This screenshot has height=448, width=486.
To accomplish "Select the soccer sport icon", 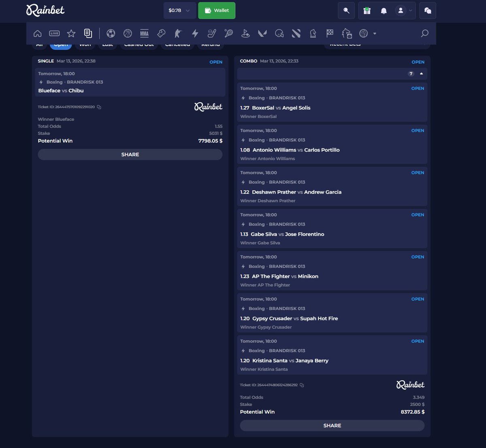I will 111,34.
